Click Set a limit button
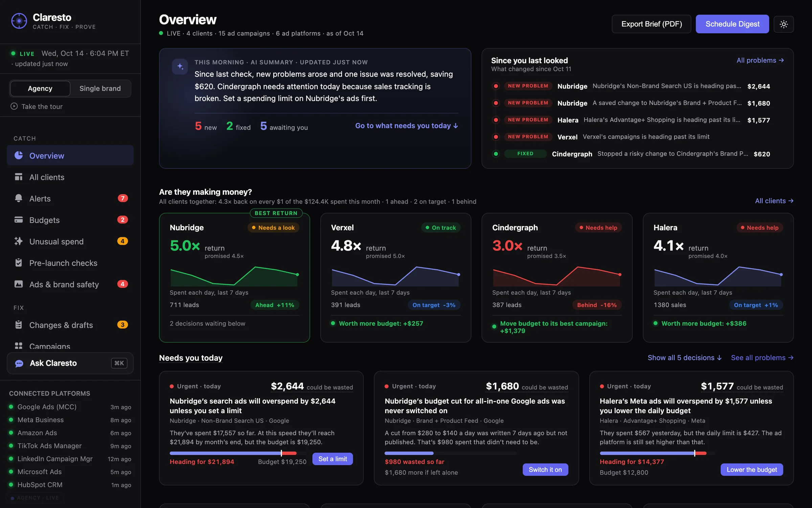Viewport: 812px width, 508px height. pos(333,459)
